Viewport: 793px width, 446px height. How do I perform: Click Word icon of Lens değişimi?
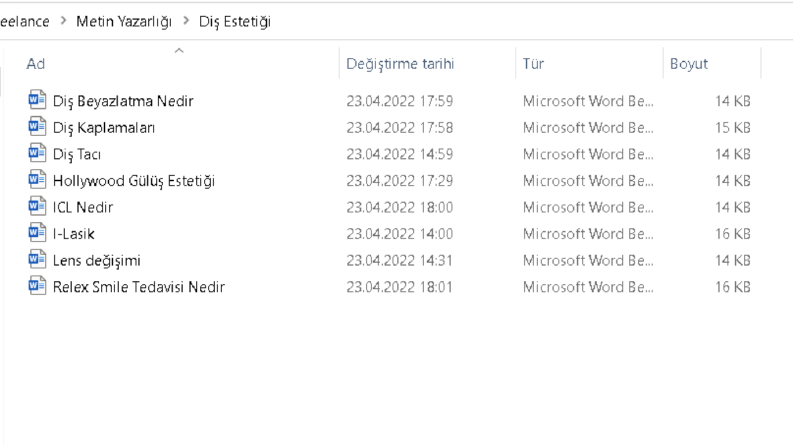pos(37,259)
